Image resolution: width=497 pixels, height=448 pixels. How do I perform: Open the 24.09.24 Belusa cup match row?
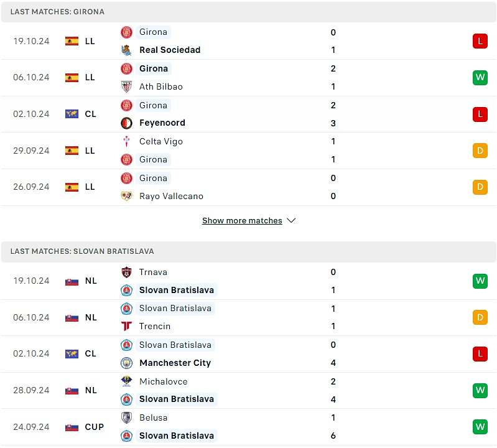[249, 427]
